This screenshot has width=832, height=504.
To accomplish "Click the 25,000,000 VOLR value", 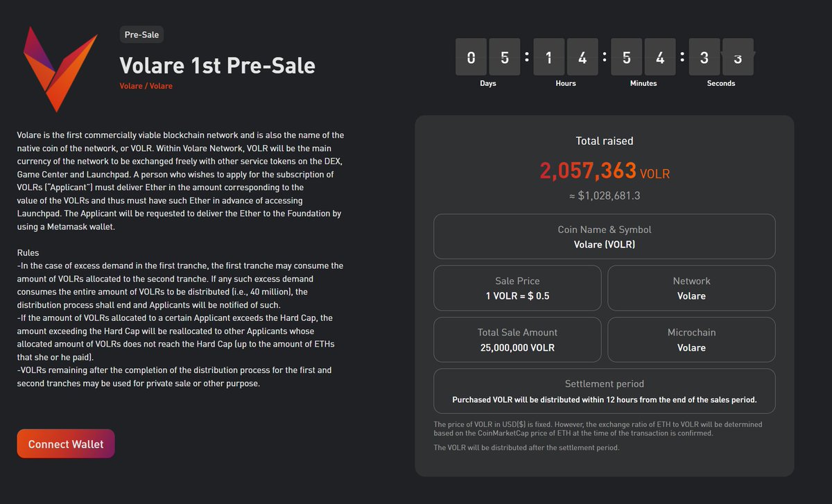I will point(518,348).
